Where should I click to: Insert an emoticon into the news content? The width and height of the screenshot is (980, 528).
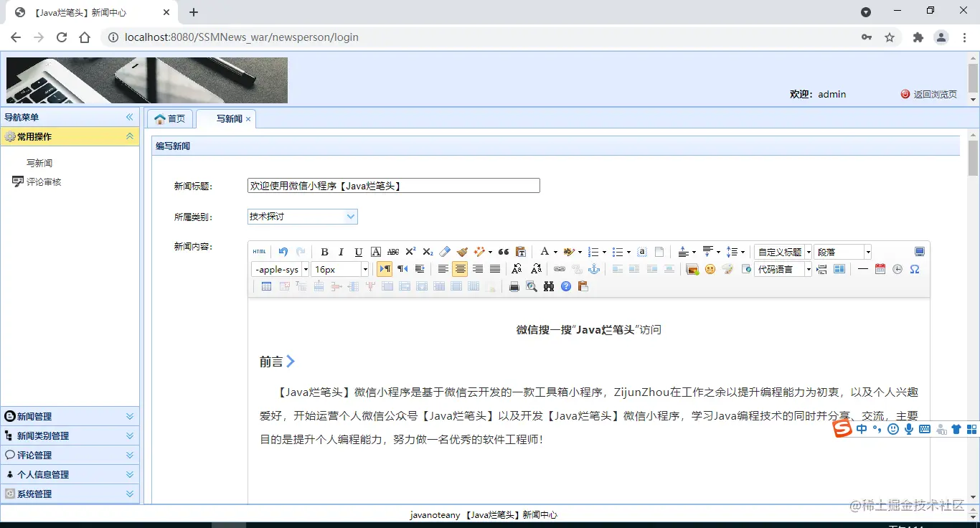click(x=710, y=268)
